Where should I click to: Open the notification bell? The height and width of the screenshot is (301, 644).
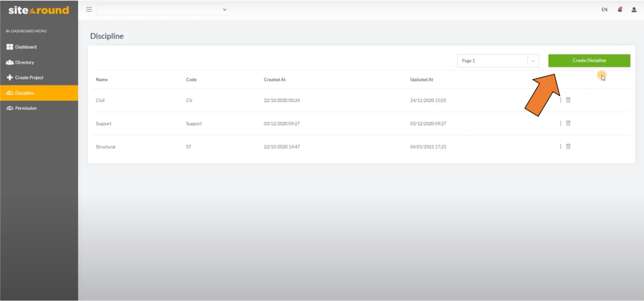[x=619, y=9]
